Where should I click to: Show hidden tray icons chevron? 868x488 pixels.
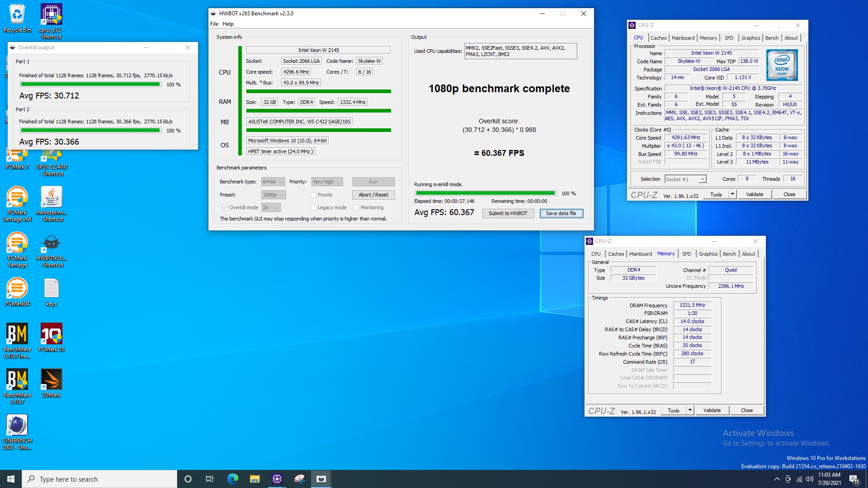(777, 479)
